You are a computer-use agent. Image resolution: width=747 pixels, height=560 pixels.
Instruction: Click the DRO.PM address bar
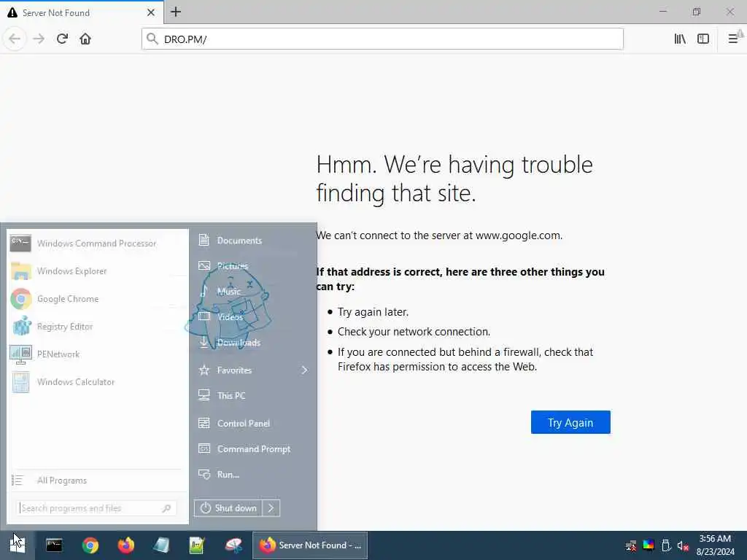(x=382, y=39)
